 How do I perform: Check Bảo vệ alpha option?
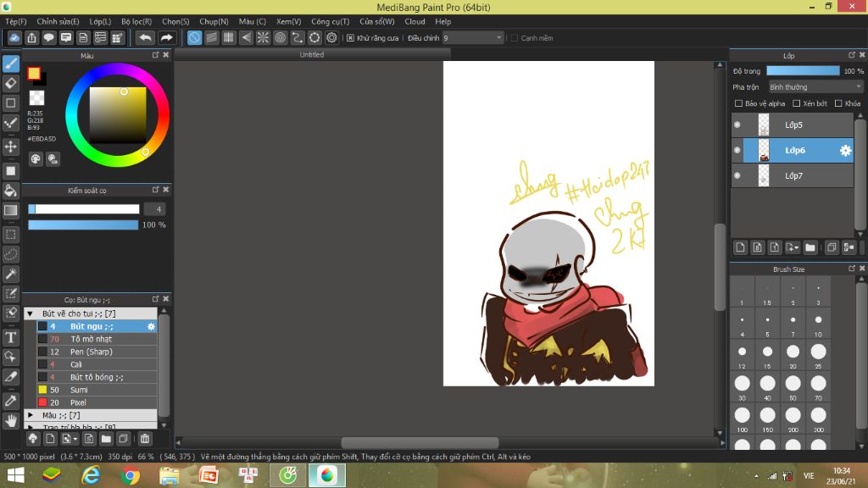738,103
